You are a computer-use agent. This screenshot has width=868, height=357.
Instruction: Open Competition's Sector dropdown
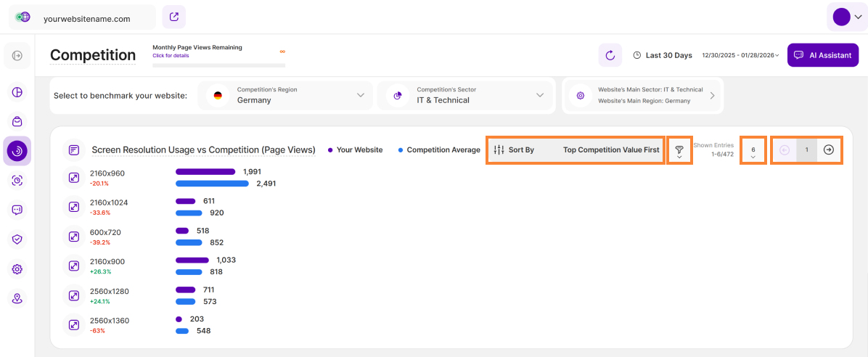[465, 96]
